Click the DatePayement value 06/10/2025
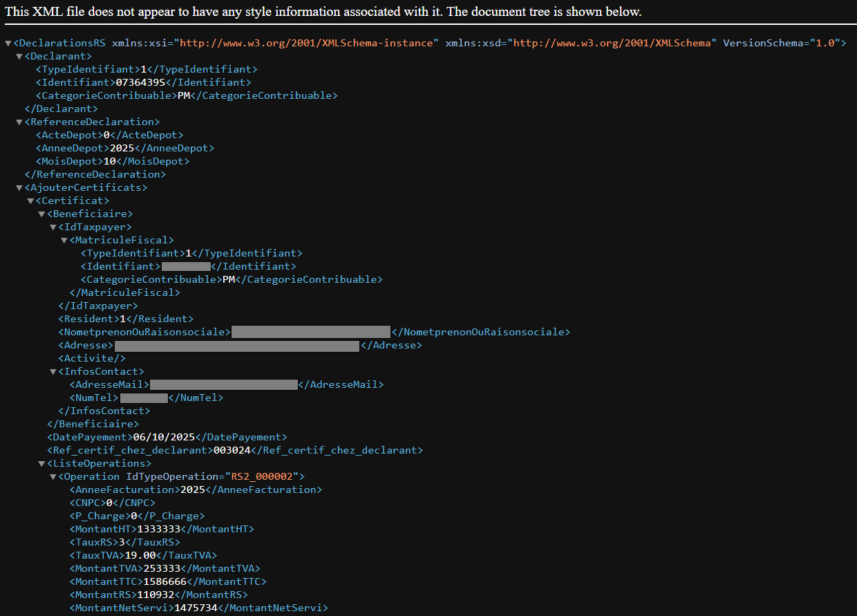 (164, 438)
